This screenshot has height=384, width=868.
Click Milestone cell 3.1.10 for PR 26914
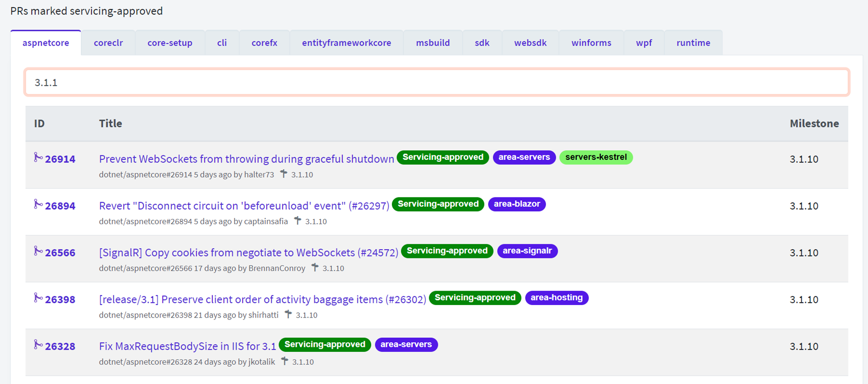(x=804, y=159)
